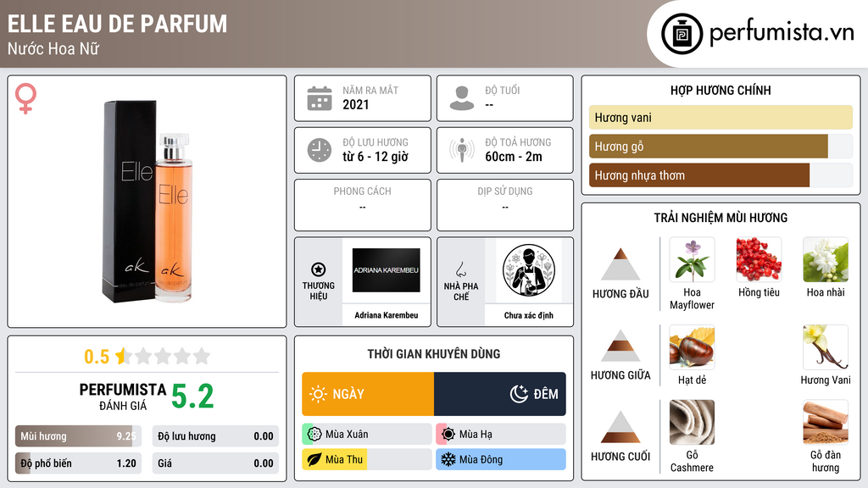Click the Elle perfume bottle product image
Screen dimensions: 868x488
coord(147,202)
